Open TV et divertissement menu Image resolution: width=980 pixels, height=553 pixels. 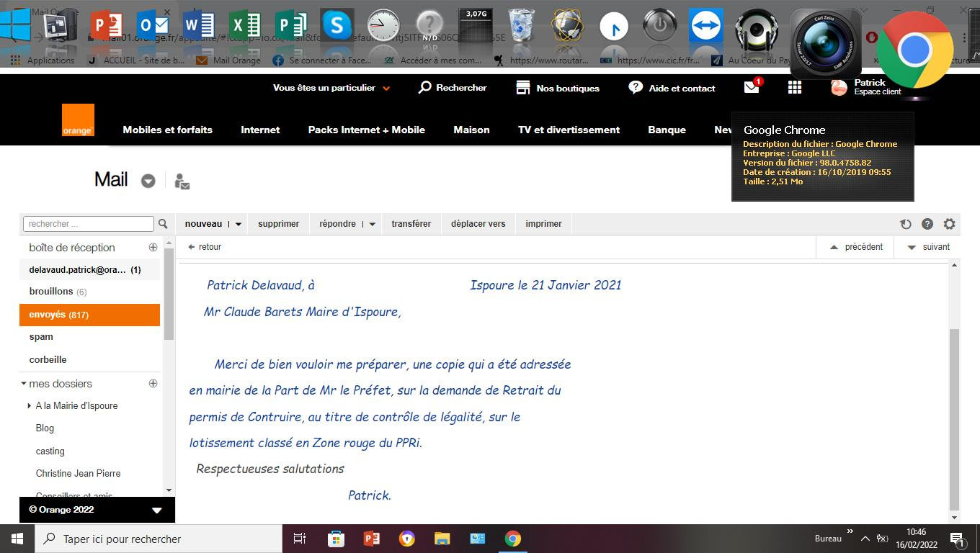pos(569,130)
